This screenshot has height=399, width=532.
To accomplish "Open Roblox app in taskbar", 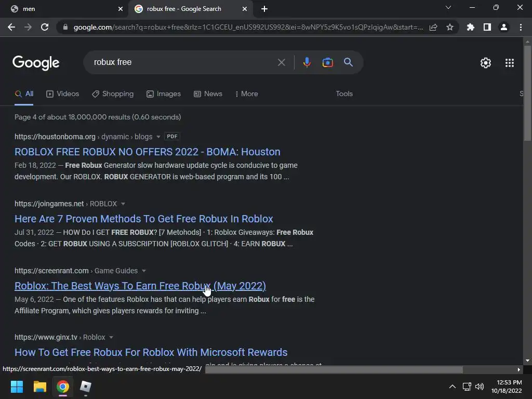I will [x=86, y=387].
